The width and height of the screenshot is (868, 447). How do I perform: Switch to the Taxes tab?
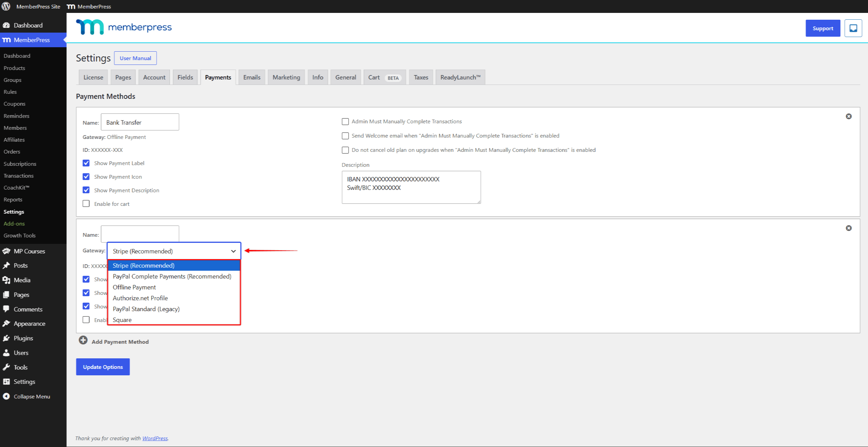click(x=421, y=77)
